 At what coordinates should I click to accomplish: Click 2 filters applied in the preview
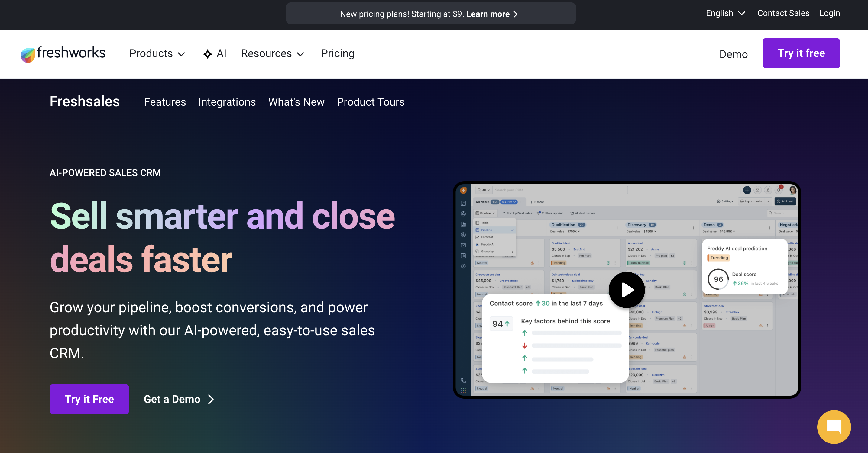(x=550, y=213)
